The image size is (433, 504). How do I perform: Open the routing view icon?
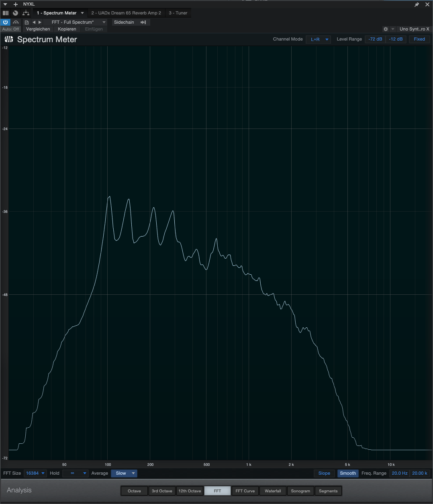[x=26, y=13]
